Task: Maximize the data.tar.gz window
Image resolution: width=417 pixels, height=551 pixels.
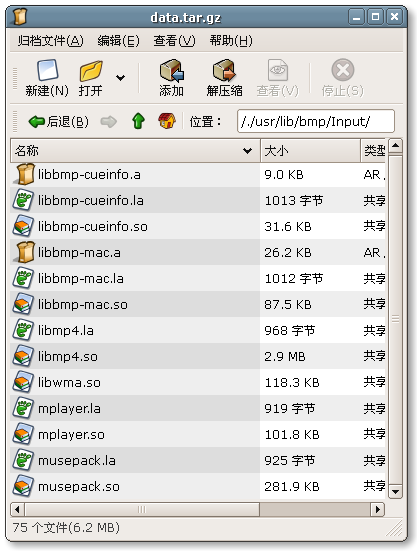Action: point(376,17)
